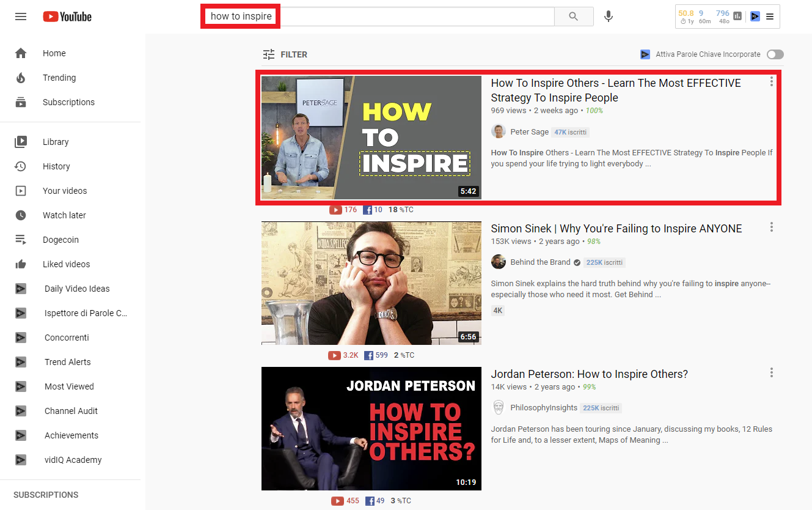812x510 pixels.
Task: Go to Peter Sage channel name
Action: (529, 132)
